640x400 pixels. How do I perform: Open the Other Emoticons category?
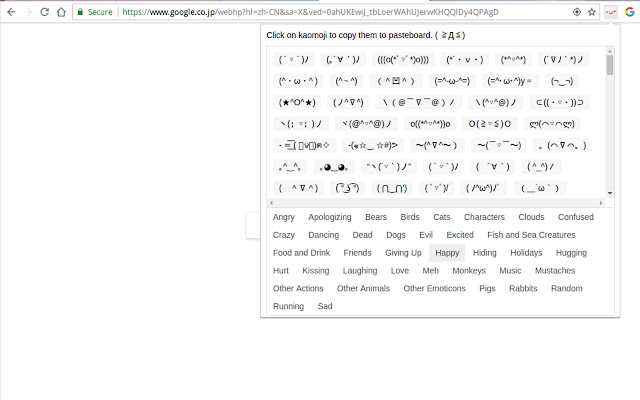pyautogui.click(x=434, y=289)
